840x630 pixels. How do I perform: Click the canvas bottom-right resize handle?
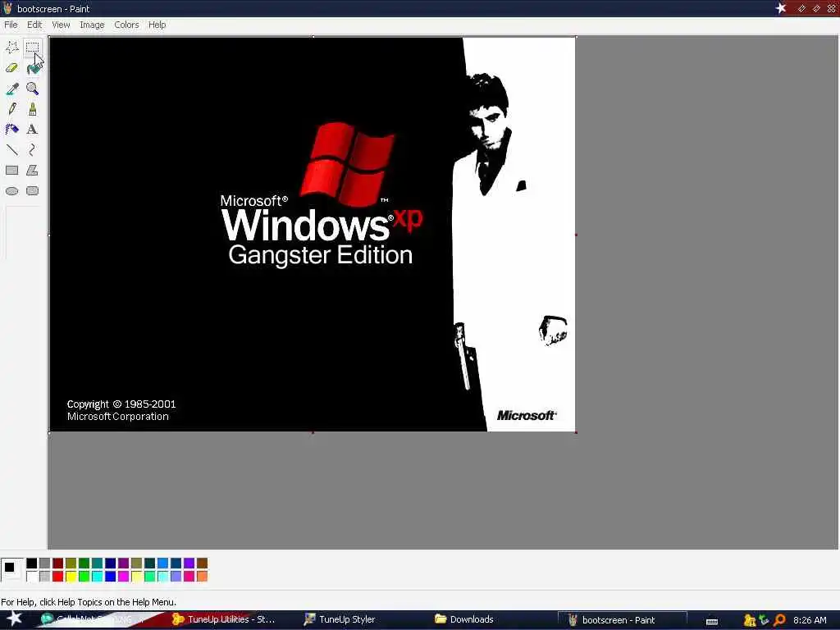click(577, 432)
